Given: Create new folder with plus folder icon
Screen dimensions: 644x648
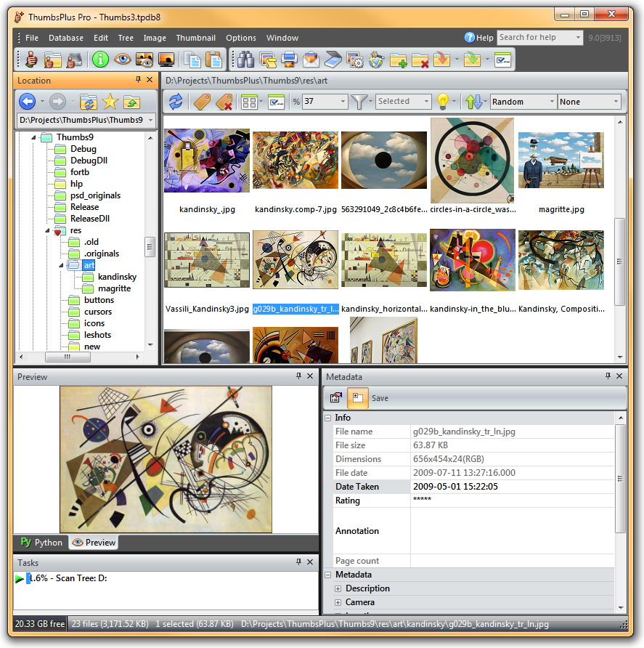Looking at the screenshot, I should (x=398, y=60).
